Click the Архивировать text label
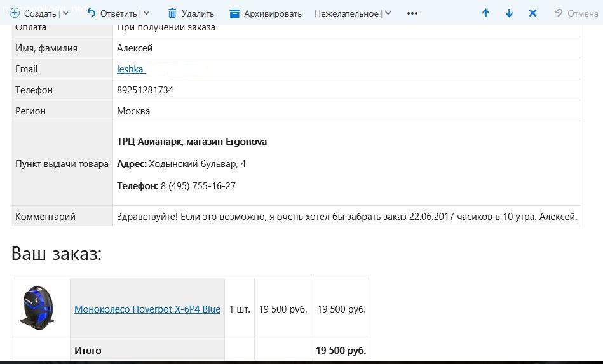The image size is (603, 364). coord(273,13)
